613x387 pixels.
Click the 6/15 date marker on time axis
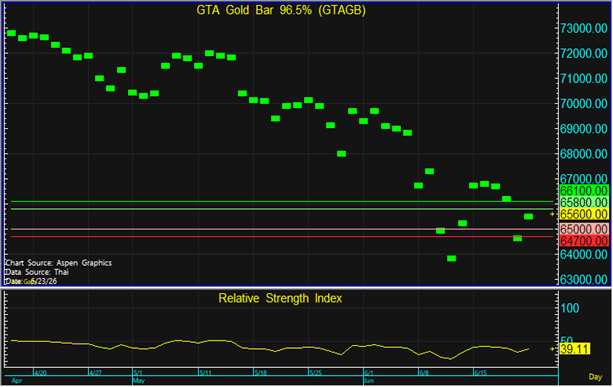481,373
